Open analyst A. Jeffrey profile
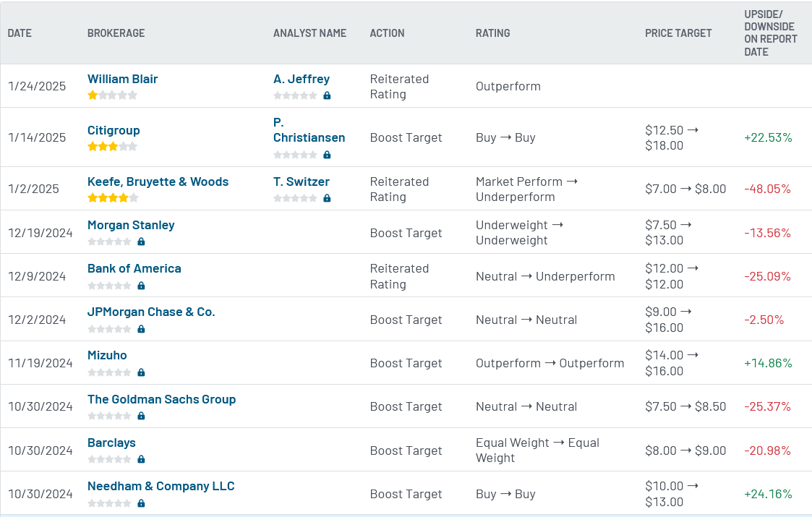 pos(302,79)
